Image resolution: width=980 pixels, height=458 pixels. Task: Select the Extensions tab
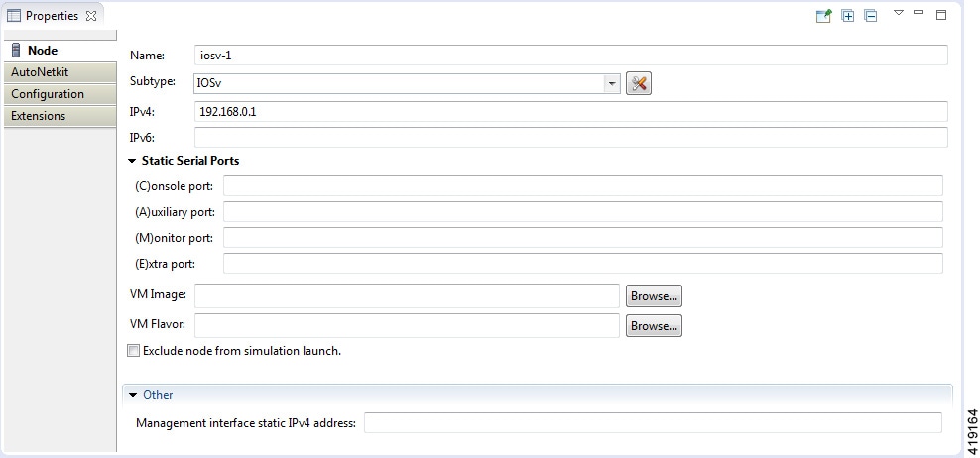39,116
